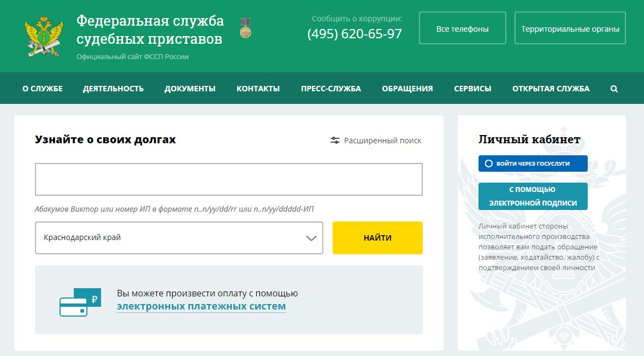This screenshot has height=356, width=644.
Task: Open the Расширенный поиск link
Action: pyautogui.click(x=383, y=141)
